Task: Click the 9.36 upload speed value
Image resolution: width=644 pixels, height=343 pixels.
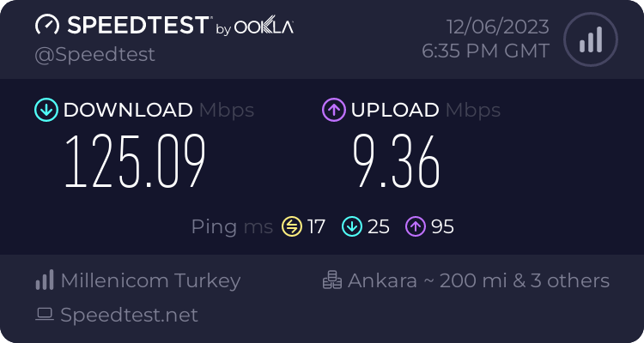Action: (x=397, y=161)
